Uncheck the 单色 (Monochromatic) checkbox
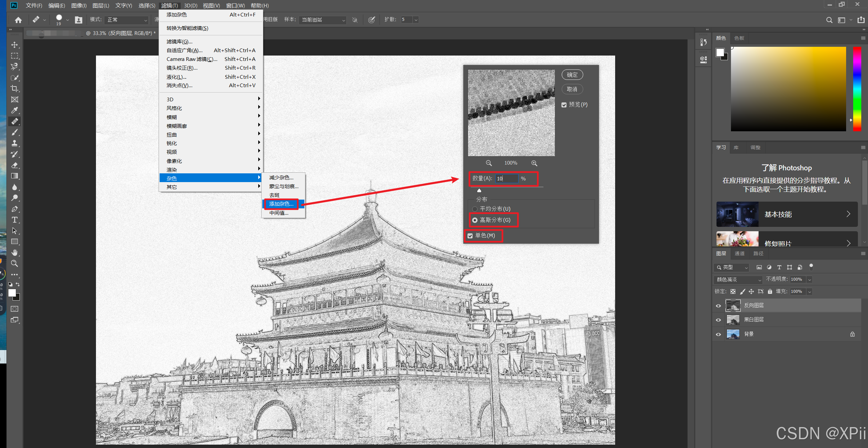 coord(470,236)
